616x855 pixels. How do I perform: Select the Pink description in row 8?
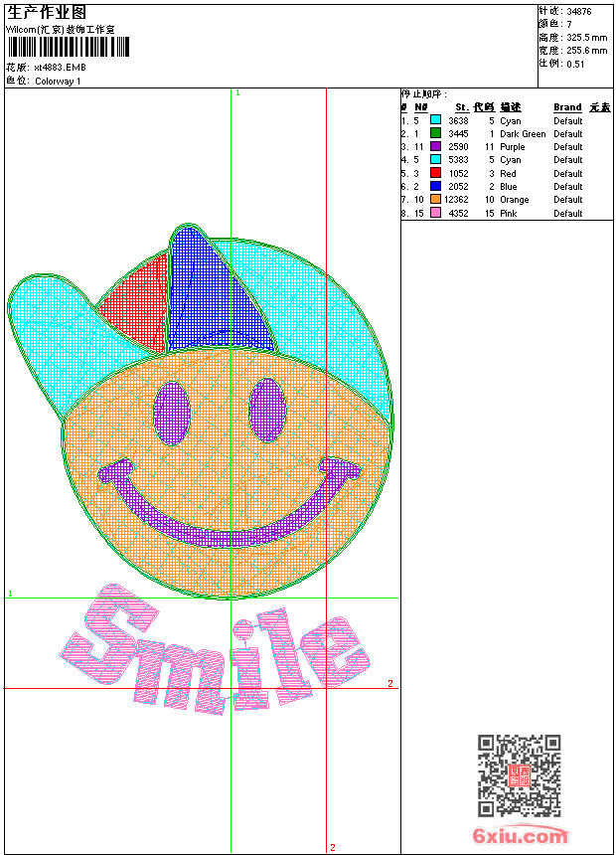[508, 213]
